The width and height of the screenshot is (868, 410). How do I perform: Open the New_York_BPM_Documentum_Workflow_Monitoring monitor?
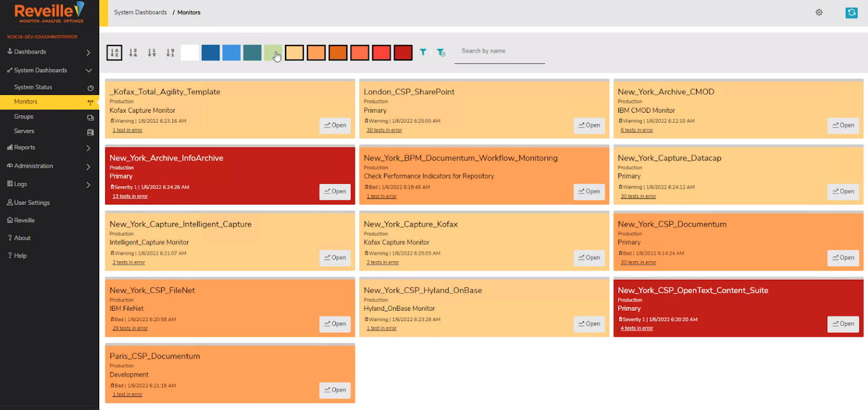[x=589, y=191]
